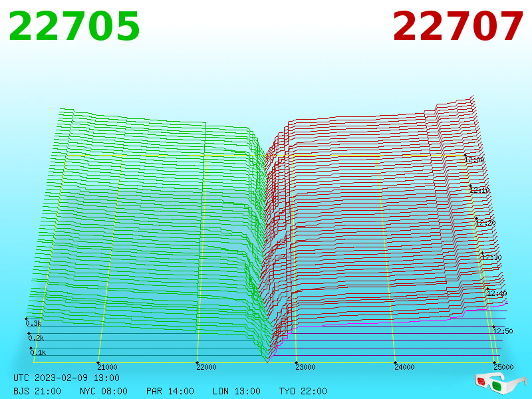Click the LON 13:00 time label
The image size is (532, 399).
tap(237, 391)
